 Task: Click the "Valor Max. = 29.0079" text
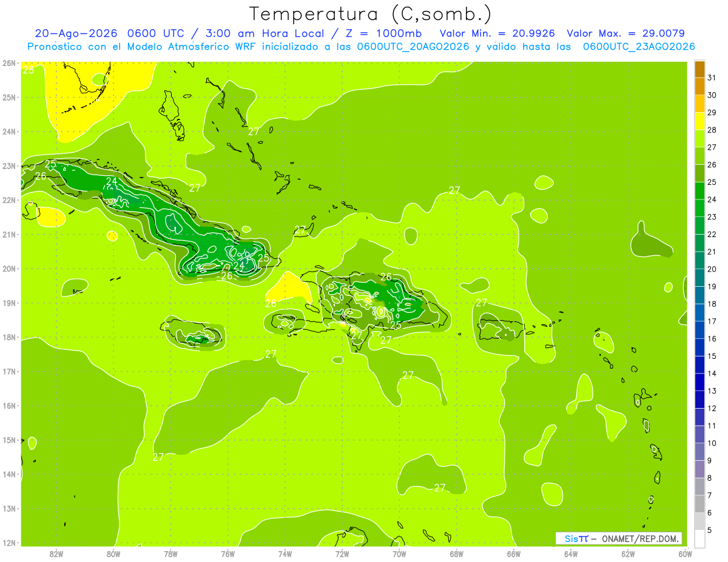625,33
